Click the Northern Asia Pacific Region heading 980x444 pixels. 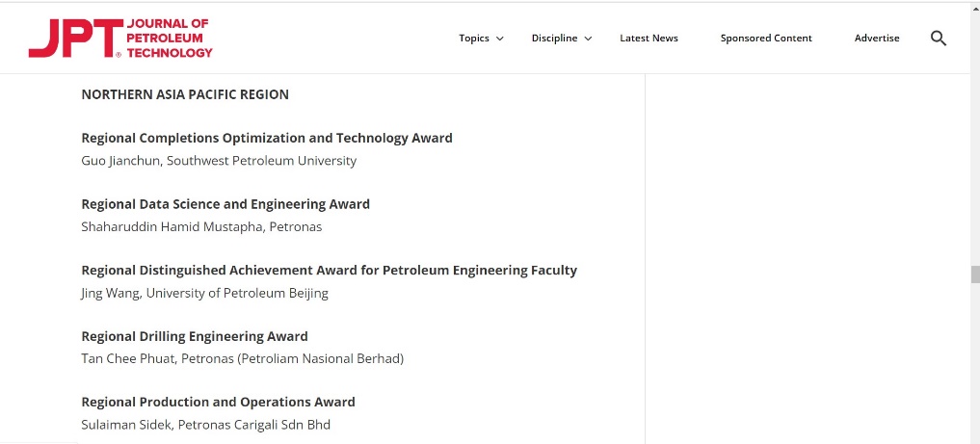pos(185,95)
